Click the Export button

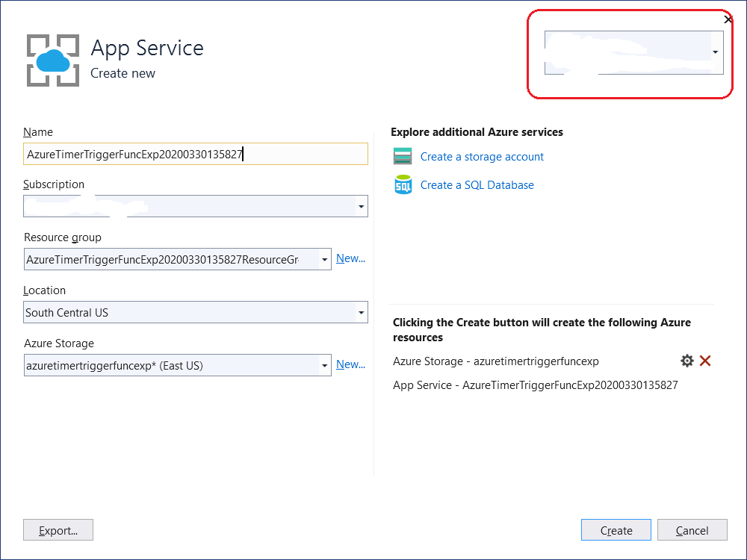tap(58, 530)
